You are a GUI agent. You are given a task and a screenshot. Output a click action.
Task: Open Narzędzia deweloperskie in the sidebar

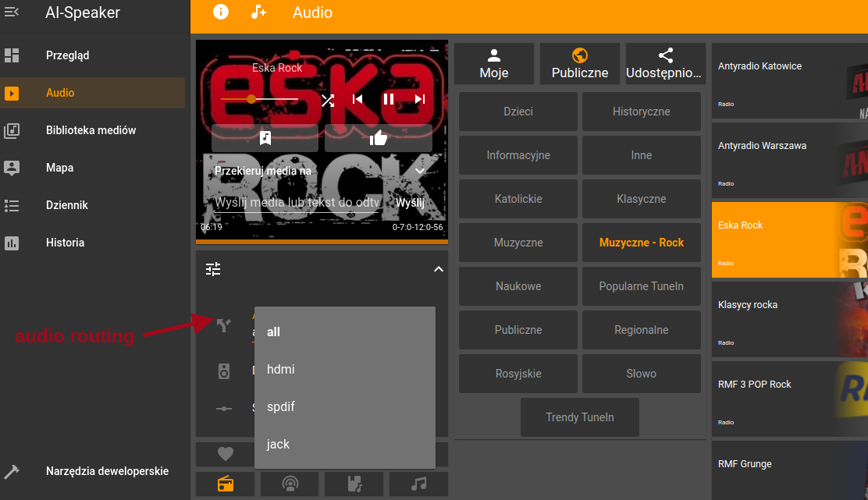(x=92, y=471)
